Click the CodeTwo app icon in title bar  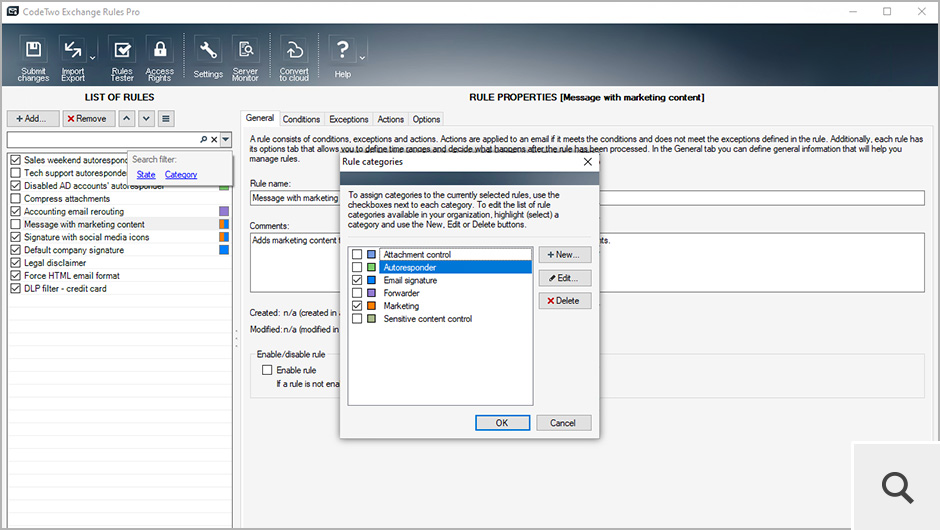click(13, 11)
